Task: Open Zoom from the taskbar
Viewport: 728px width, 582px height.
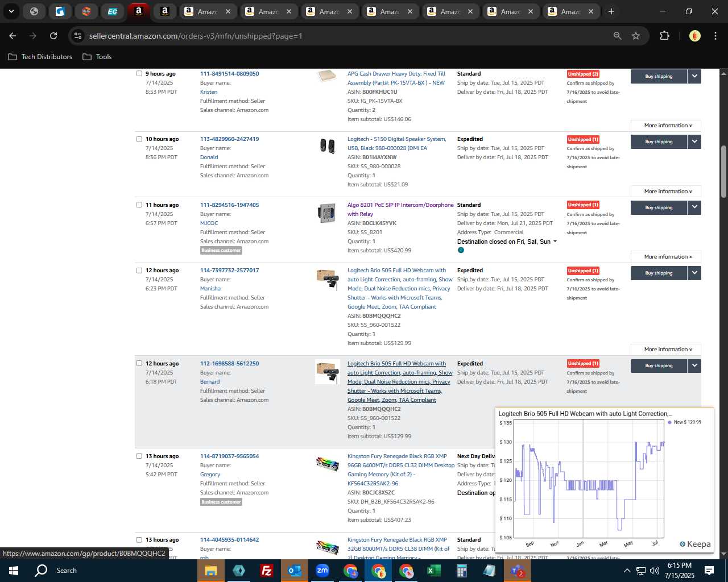Action: (x=322, y=571)
